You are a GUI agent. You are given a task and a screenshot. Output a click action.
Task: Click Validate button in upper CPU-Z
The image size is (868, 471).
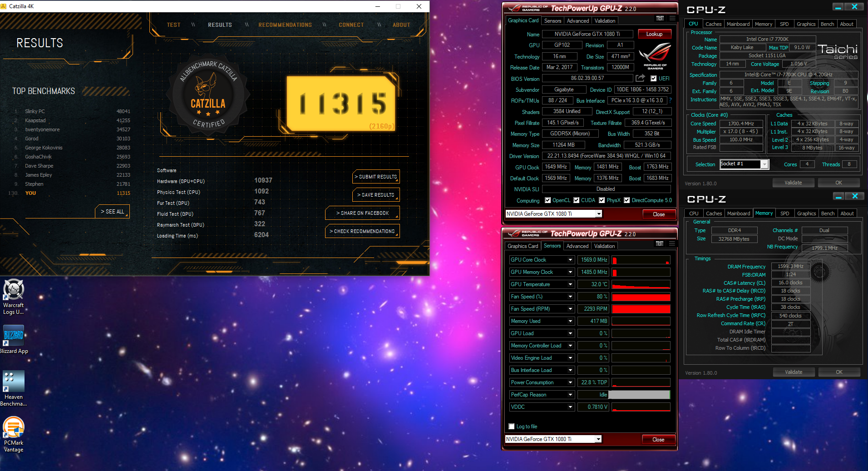[x=793, y=183]
